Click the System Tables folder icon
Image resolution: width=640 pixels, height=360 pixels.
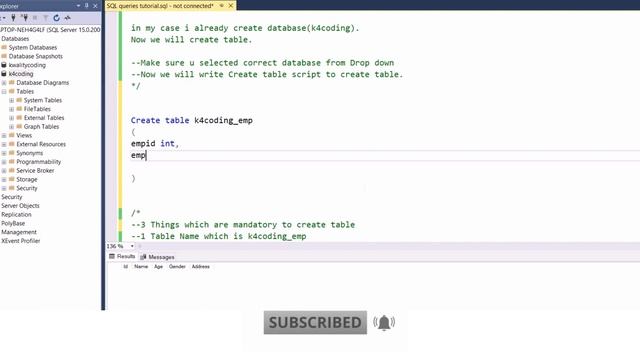tap(19, 100)
